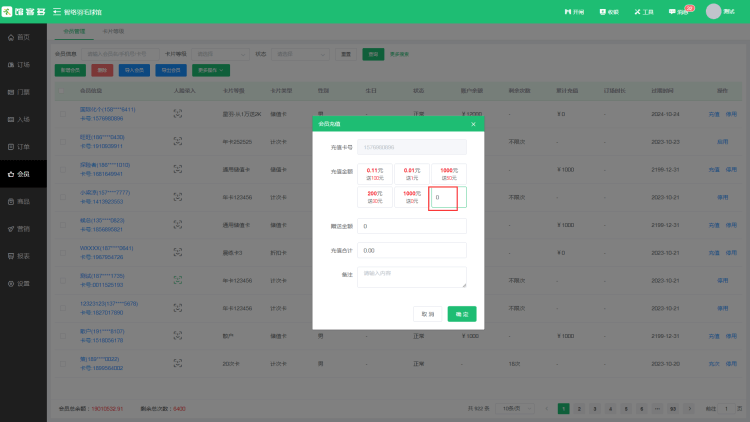Select the 0.11元 recharge amount option
Viewport: 750px width, 422px height.
(x=349, y=174)
